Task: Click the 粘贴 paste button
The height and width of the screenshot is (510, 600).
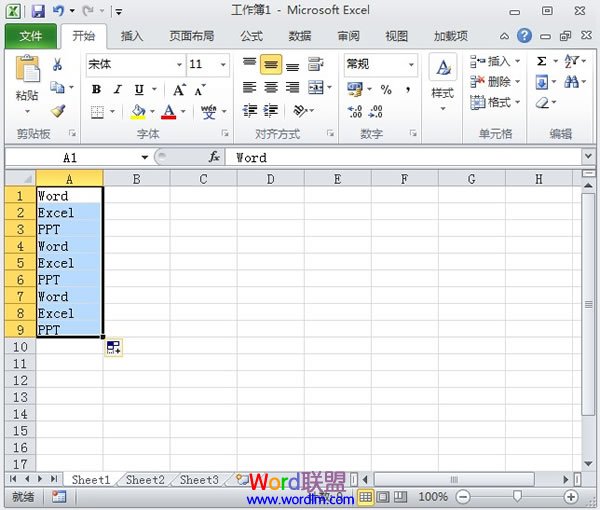Action: [28, 80]
